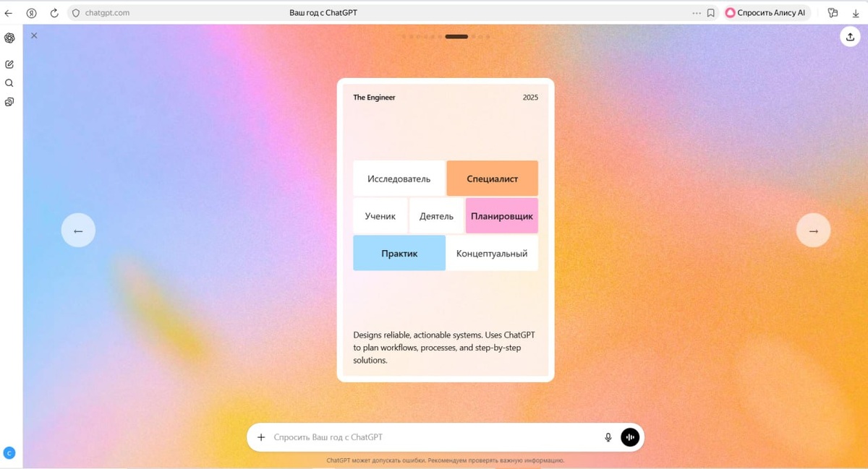Open the library icon in sidebar
868x469 pixels.
[x=9, y=102]
